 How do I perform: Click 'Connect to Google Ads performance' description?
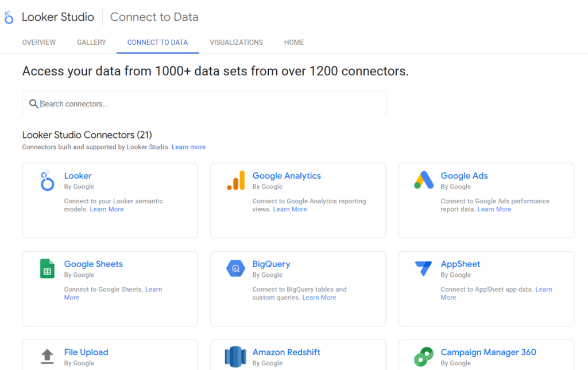[495, 205]
